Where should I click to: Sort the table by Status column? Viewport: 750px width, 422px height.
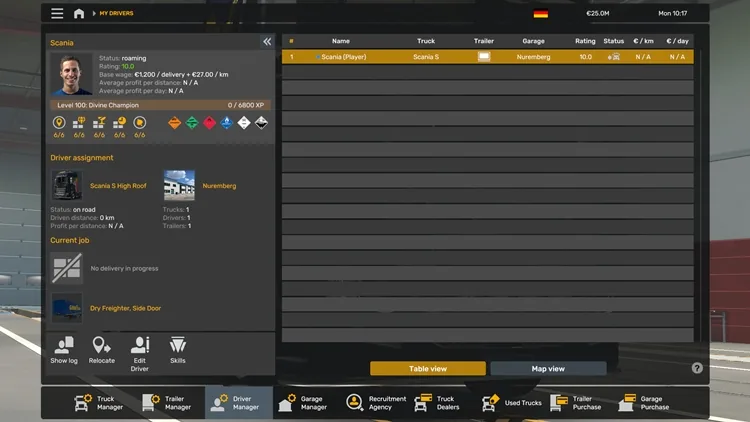tap(613, 41)
